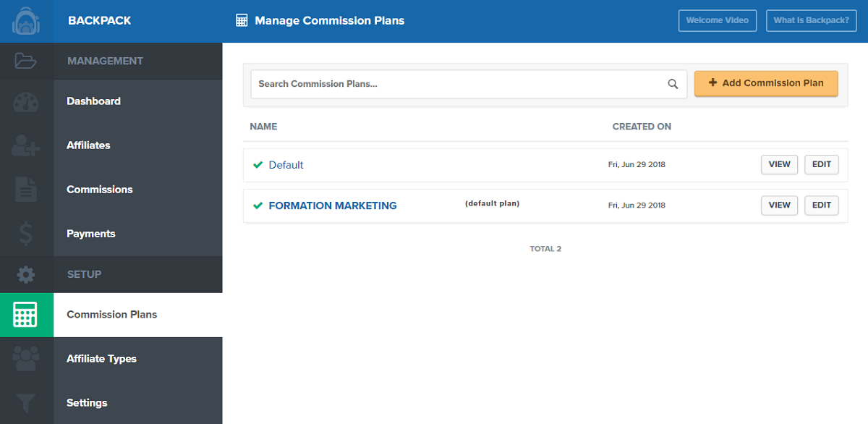Click green checkmark on FORMATION MARKETING row
The height and width of the screenshot is (424, 868).
click(258, 205)
